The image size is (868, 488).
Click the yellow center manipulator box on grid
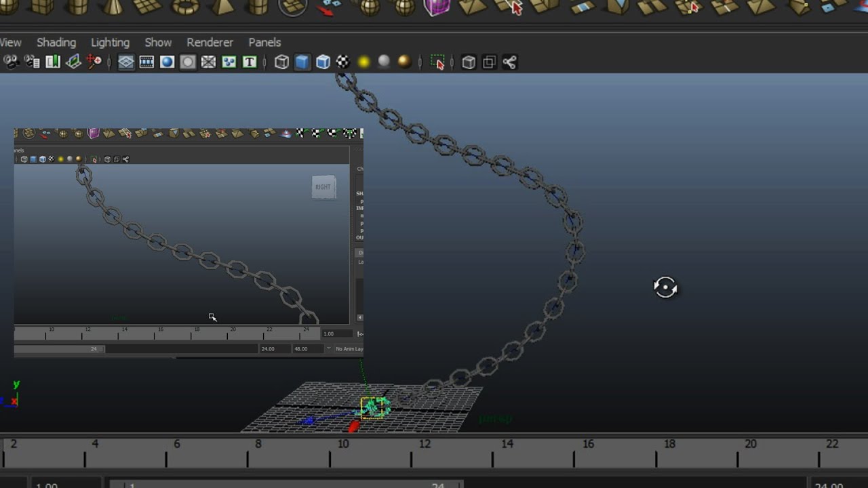pyautogui.click(x=372, y=408)
